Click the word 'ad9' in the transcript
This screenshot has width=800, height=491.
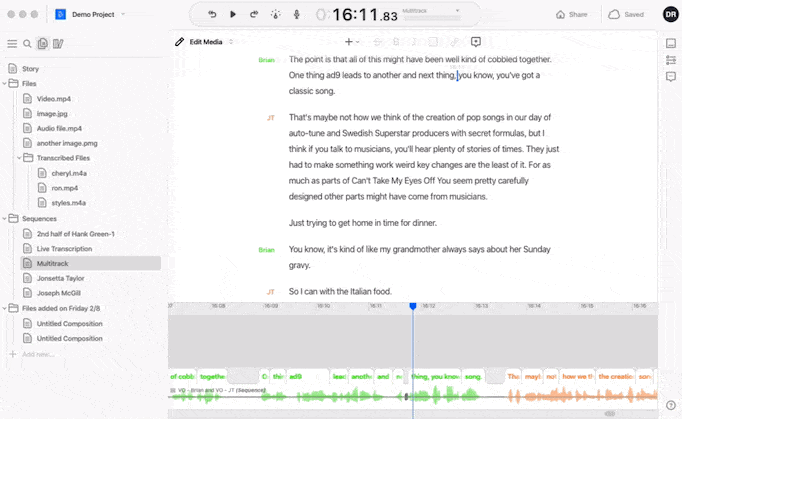333,76
